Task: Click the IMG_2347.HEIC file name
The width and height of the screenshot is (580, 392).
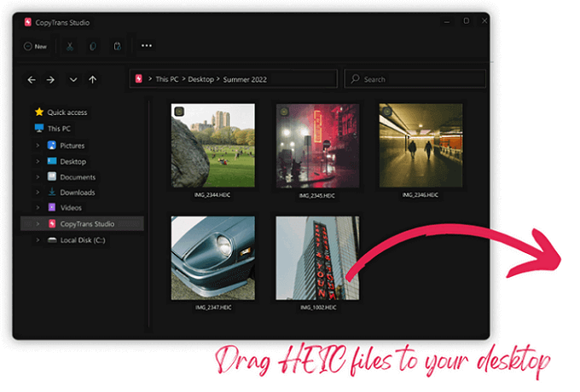Action: coord(213,308)
